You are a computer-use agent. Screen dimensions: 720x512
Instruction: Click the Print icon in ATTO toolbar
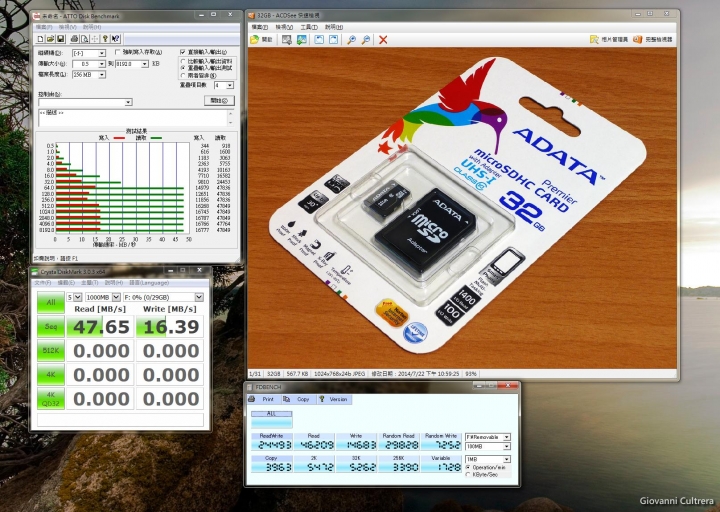pos(74,39)
